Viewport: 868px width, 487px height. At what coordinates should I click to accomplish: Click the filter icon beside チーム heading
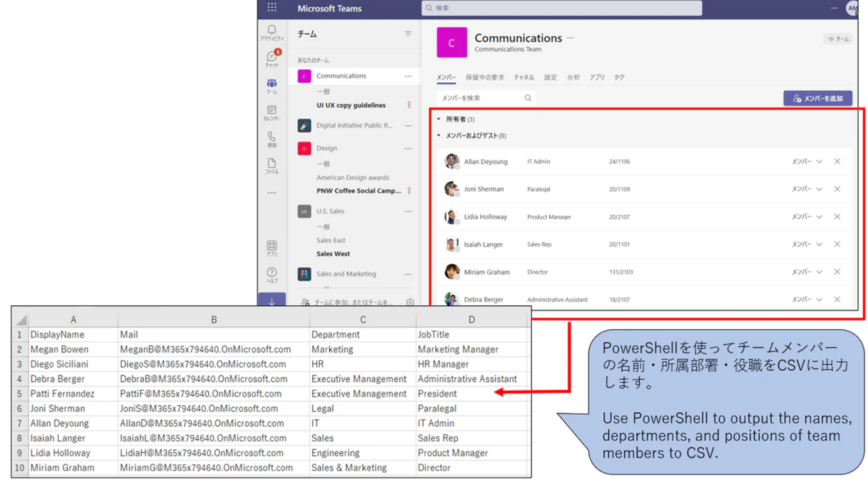408,33
